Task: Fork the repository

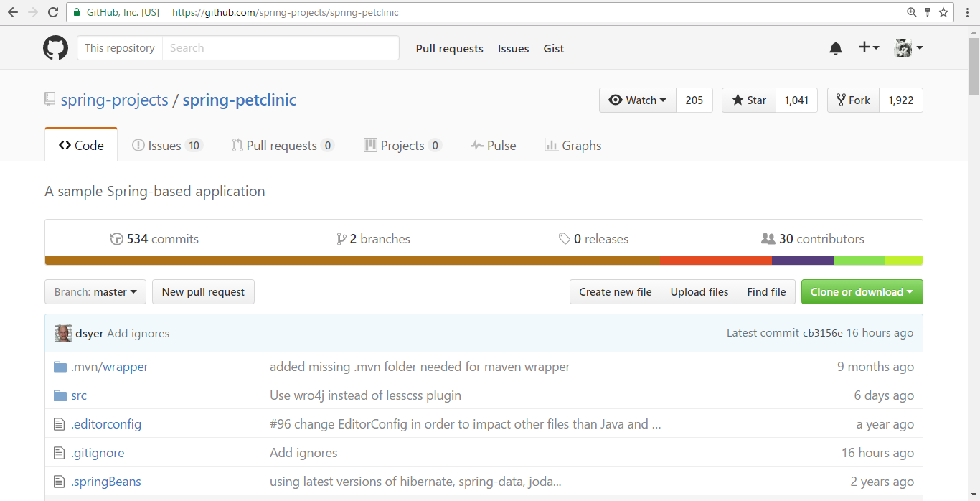Action: click(853, 100)
